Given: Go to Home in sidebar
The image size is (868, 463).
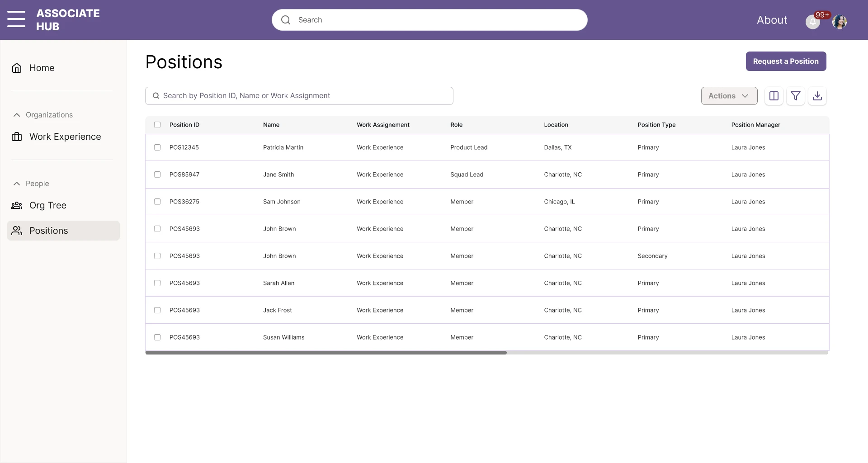Looking at the screenshot, I should (x=42, y=68).
